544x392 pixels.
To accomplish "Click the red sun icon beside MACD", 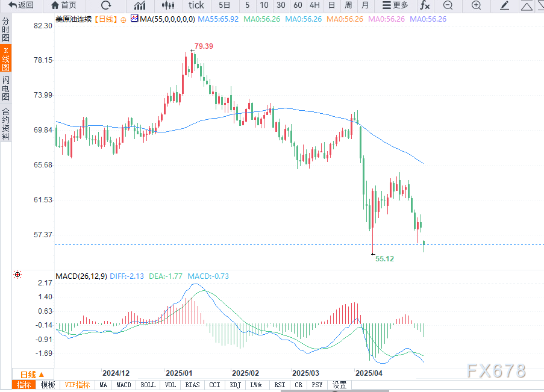I will pos(17,275).
